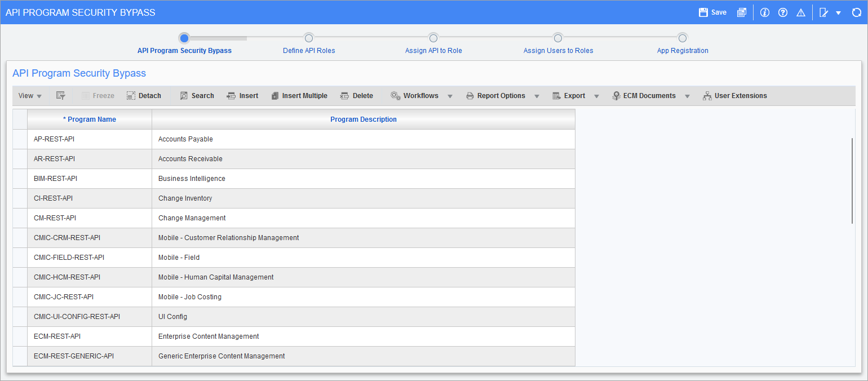The width and height of the screenshot is (868, 381).
Task: Select the BIM-REST-API program name cell
Action: [90, 179]
